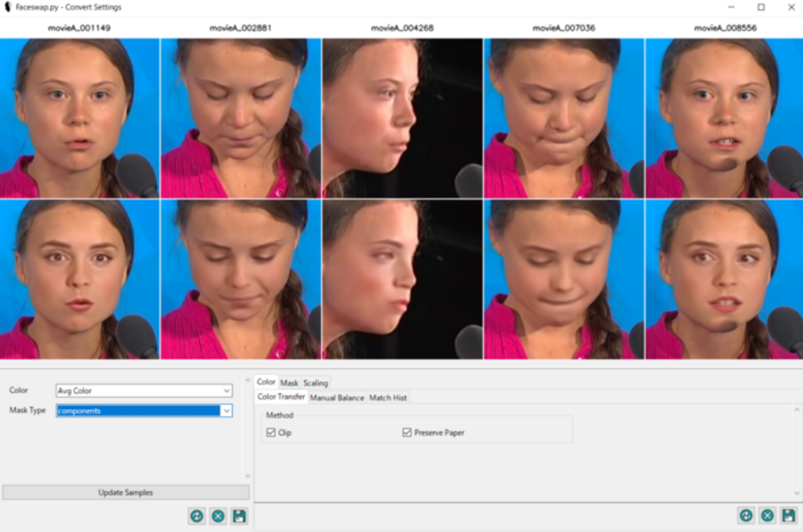Click the movieA_001149 original face preview
The height and width of the screenshot is (532, 803).
[80, 118]
